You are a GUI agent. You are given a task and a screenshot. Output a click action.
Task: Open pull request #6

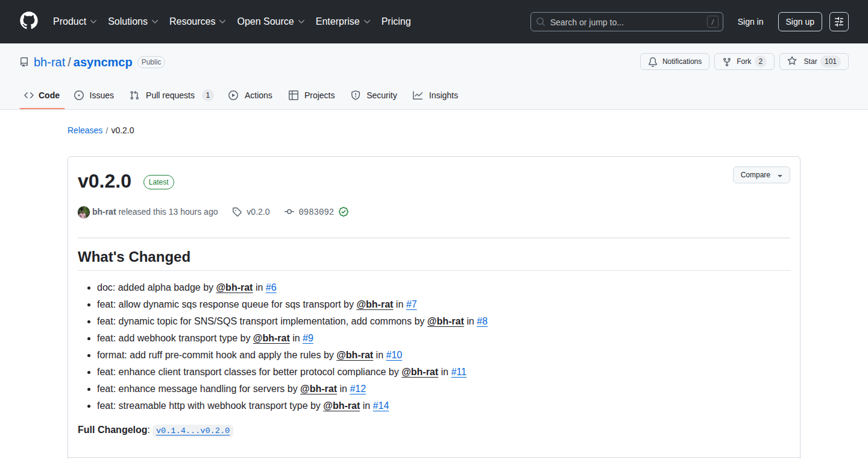pyautogui.click(x=271, y=287)
